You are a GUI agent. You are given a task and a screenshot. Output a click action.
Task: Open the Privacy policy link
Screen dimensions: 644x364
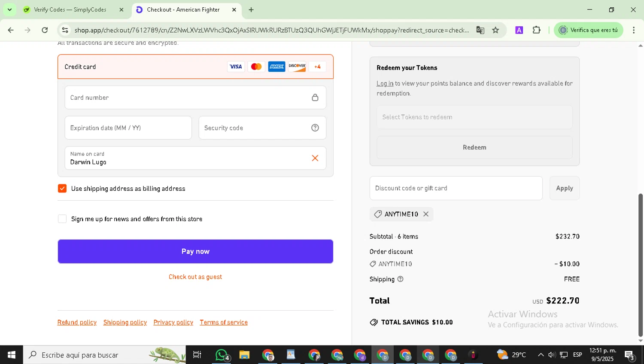pos(173,322)
